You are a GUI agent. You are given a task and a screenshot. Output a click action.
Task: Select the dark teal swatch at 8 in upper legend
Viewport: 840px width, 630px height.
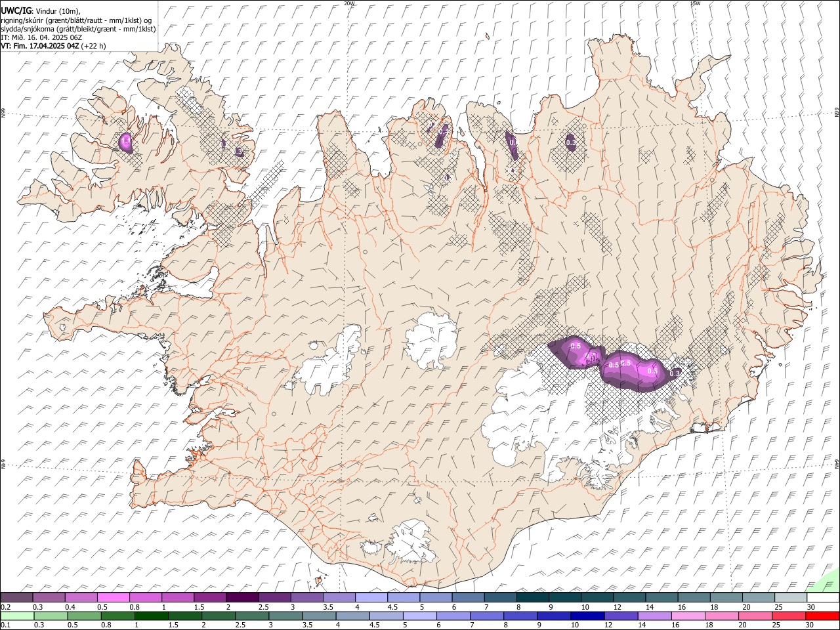[533, 598]
